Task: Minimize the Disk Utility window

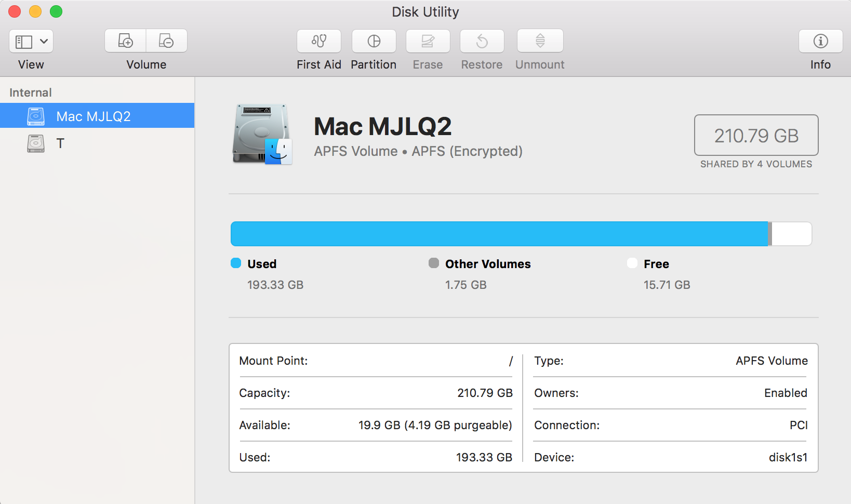Action: coord(35,11)
